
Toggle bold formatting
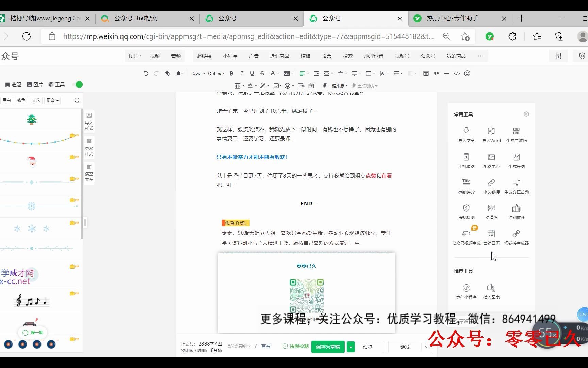(x=231, y=73)
